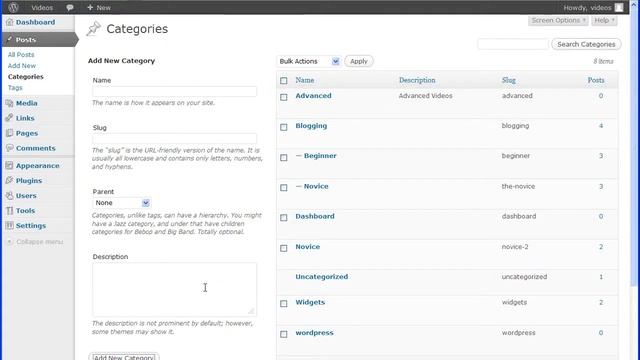The image size is (640, 360).
Task: Click the Collapse menu text
Action: point(40,242)
